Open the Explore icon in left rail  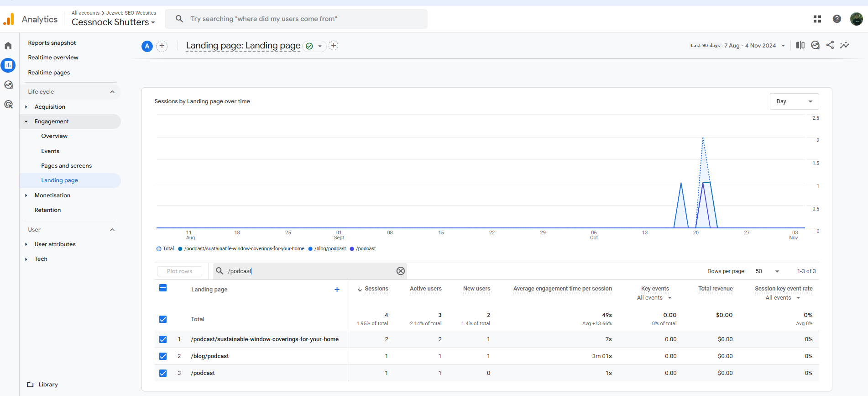[8, 85]
